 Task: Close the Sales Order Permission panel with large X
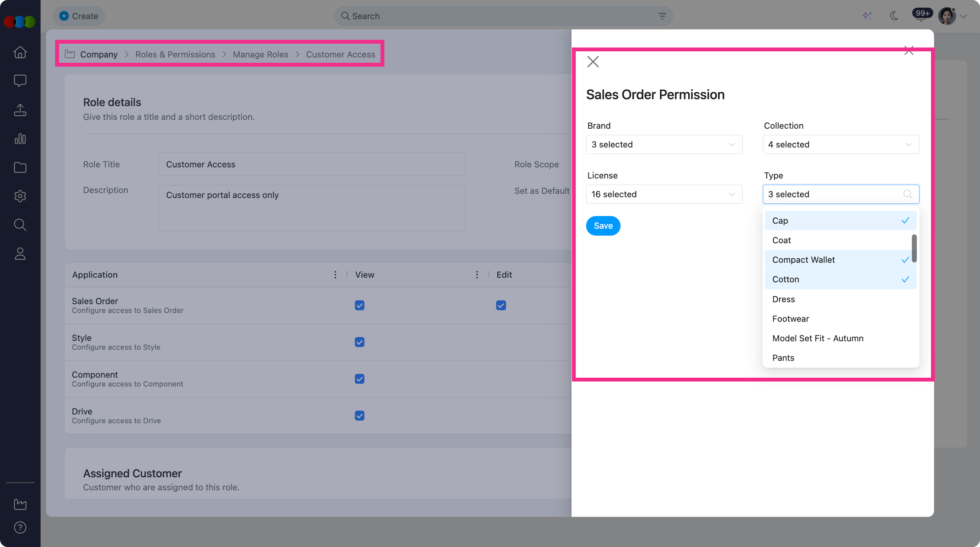click(x=593, y=62)
